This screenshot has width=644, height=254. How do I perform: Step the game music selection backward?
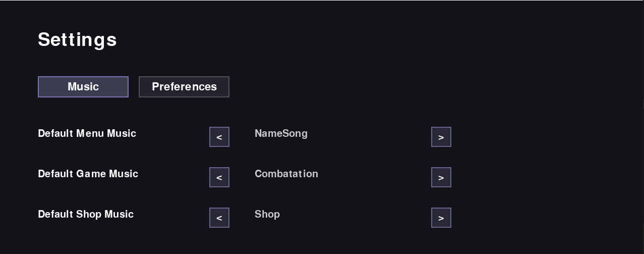219,177
